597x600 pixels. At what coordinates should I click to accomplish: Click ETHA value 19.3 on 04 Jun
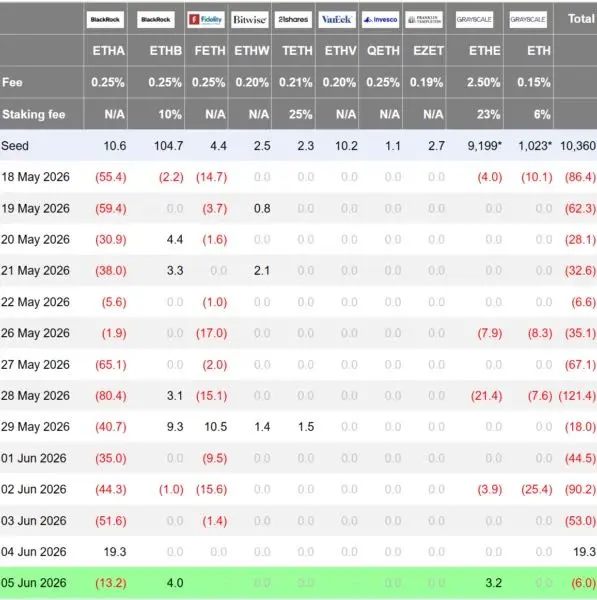click(x=115, y=551)
